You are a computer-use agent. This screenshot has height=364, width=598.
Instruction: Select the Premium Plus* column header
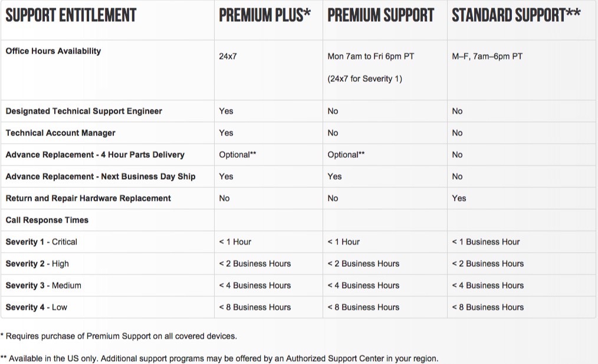(x=265, y=15)
